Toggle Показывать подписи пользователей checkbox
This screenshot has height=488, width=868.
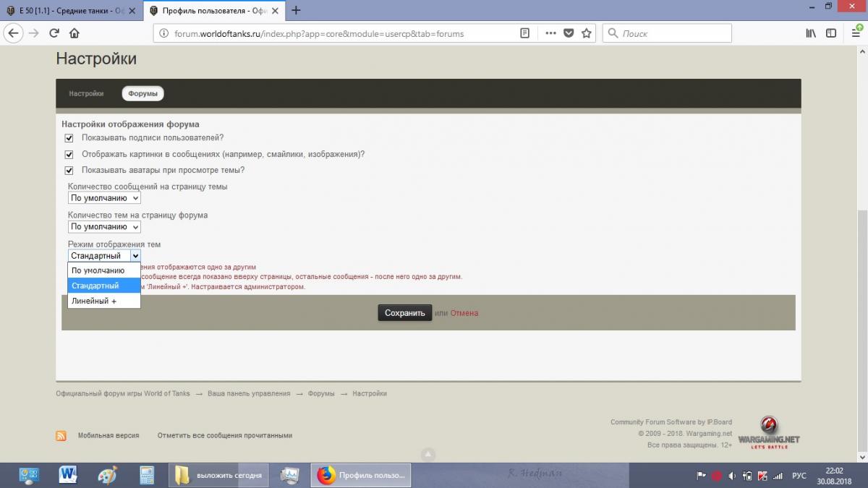pyautogui.click(x=69, y=138)
